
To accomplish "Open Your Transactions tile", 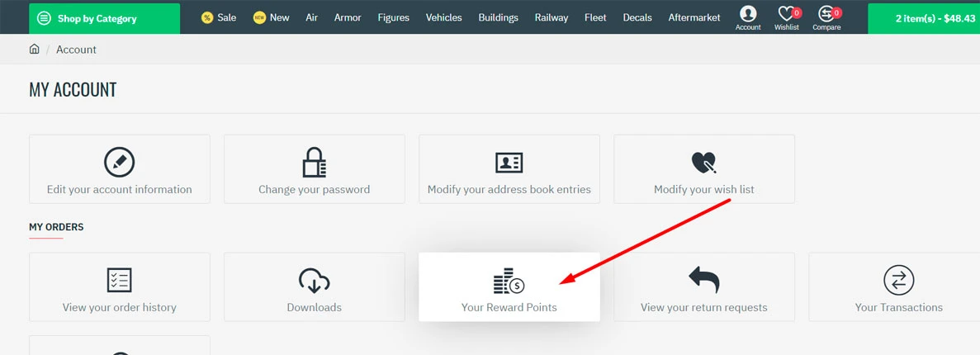I will pos(898,287).
